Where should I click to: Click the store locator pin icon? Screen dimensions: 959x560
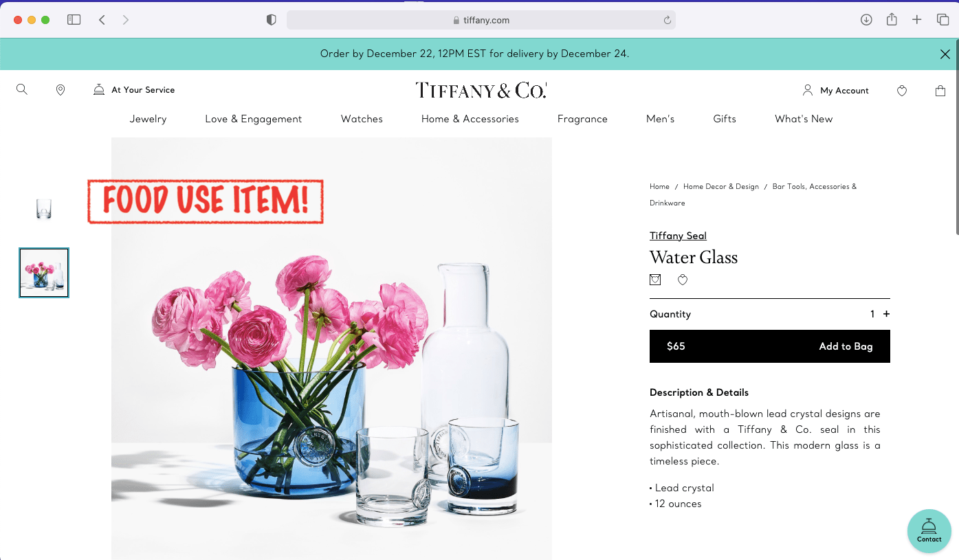60,90
